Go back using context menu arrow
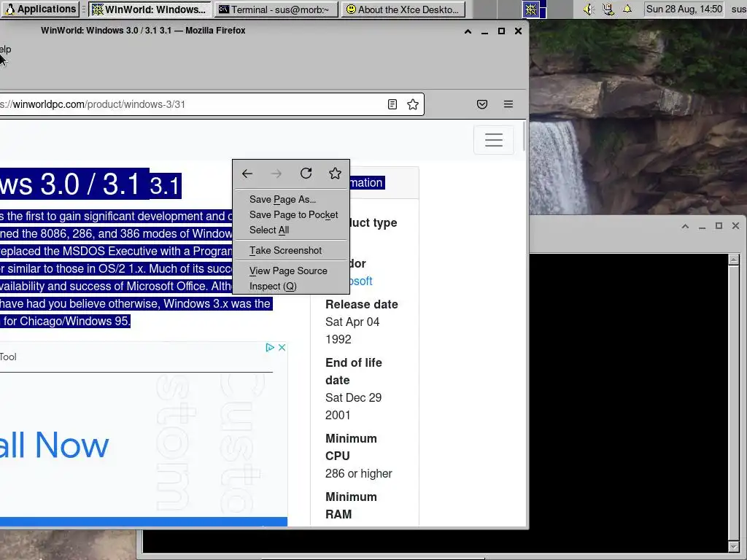 [x=247, y=174]
